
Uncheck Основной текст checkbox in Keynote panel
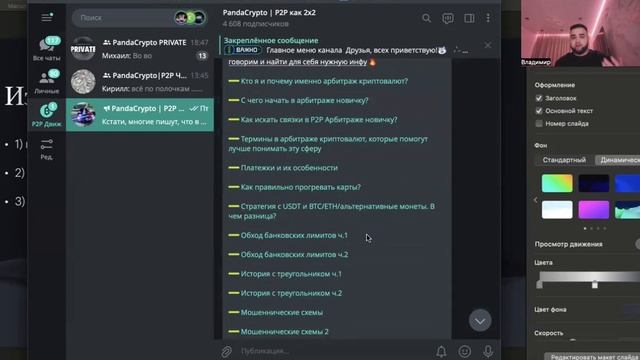(539, 111)
